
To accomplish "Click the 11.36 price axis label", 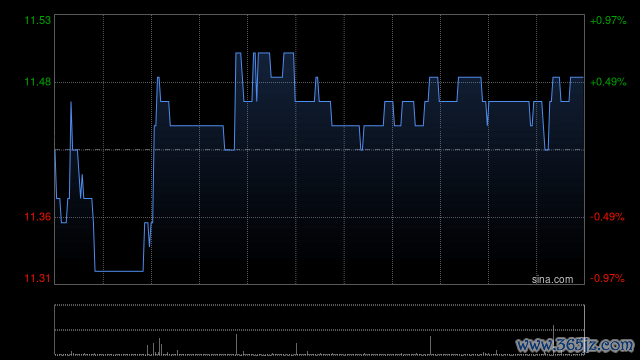I will pyautogui.click(x=38, y=217).
